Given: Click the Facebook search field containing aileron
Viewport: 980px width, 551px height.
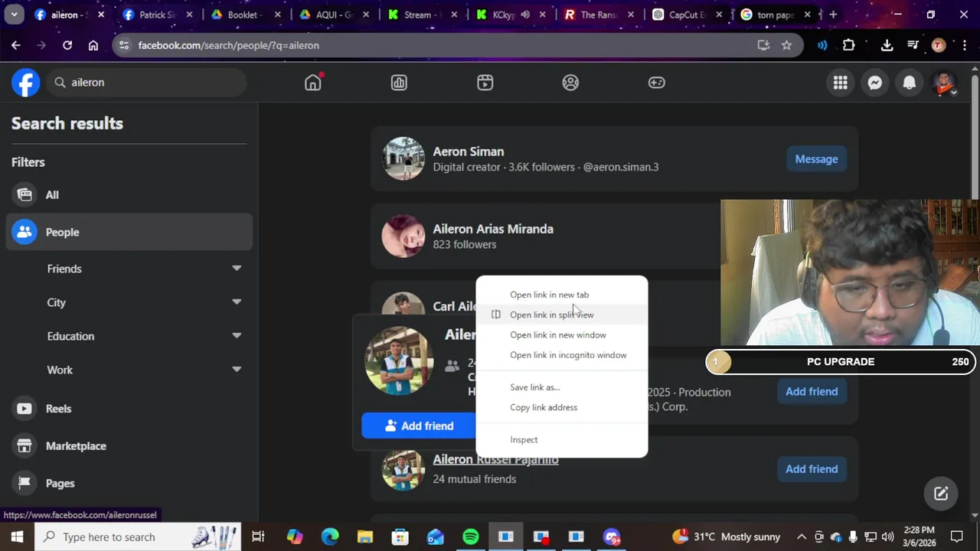Looking at the screenshot, I should [x=145, y=82].
